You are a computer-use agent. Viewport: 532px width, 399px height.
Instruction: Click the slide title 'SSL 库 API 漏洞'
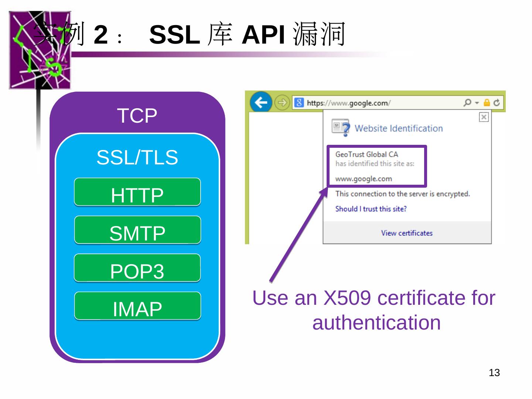pyautogui.click(x=247, y=35)
